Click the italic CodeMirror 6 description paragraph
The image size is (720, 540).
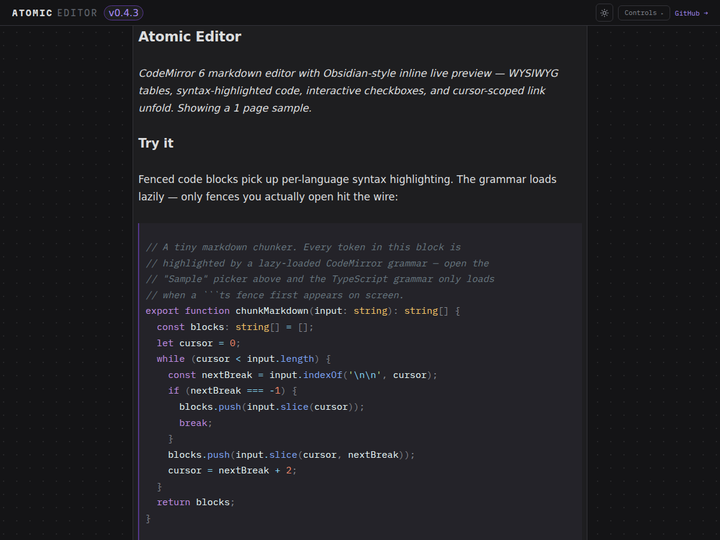[349, 91]
